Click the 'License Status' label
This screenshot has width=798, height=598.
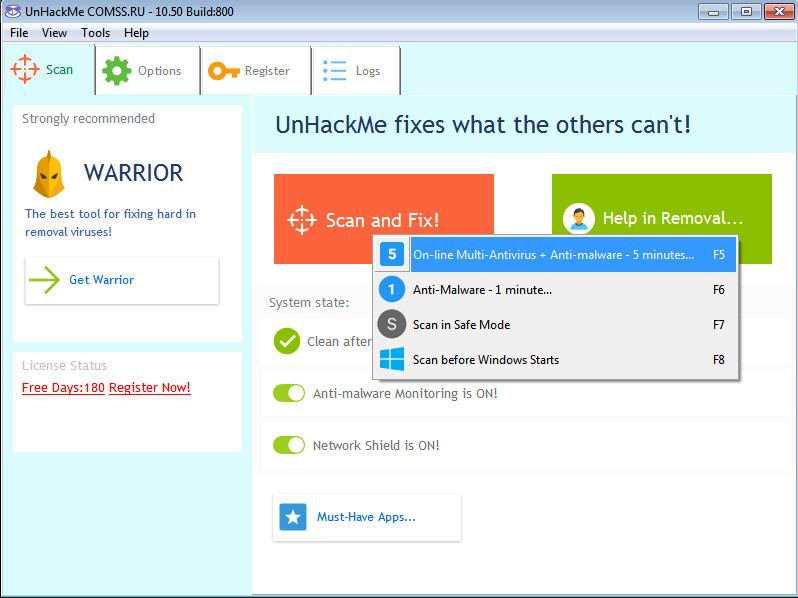point(64,365)
